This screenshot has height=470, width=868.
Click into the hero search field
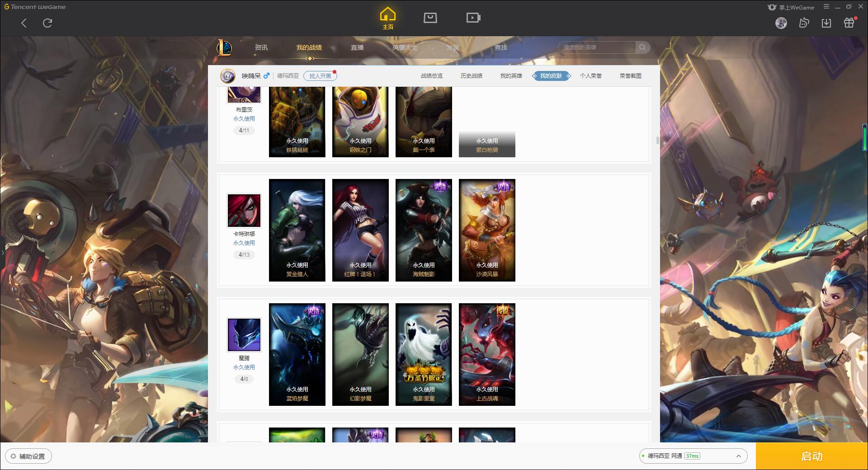(x=598, y=47)
